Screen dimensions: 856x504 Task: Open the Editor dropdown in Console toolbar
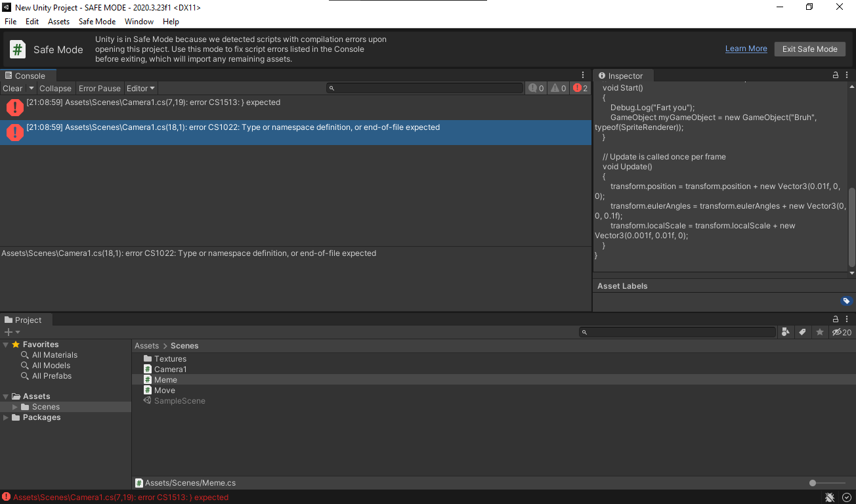[140, 88]
